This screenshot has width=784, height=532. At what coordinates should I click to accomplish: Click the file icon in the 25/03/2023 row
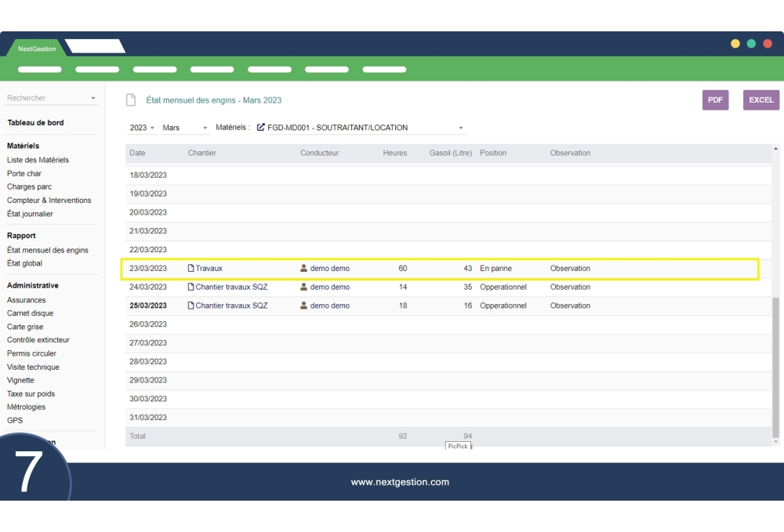[x=191, y=306]
